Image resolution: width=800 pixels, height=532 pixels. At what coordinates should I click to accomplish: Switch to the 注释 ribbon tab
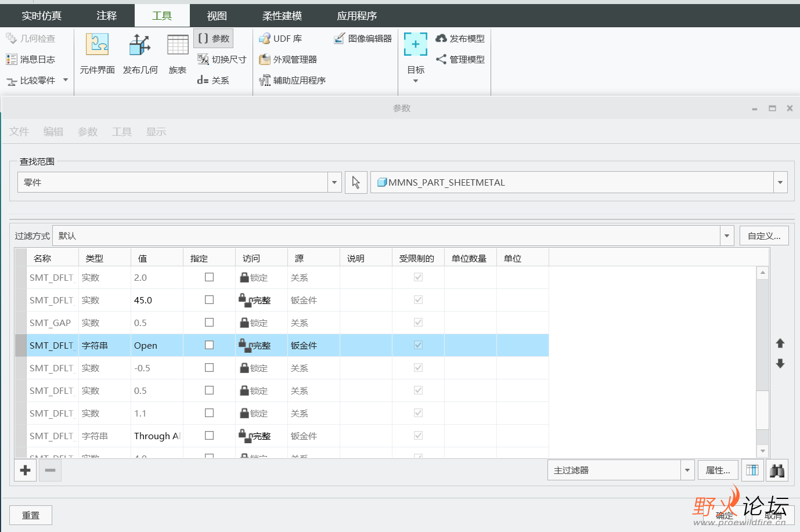[x=107, y=16]
